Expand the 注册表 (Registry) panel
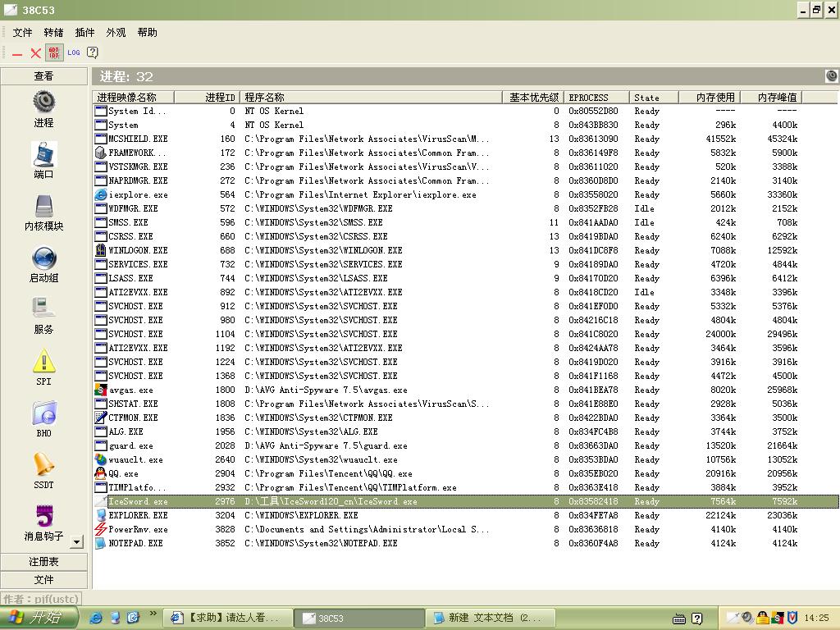The image size is (840, 630). pos(43,562)
